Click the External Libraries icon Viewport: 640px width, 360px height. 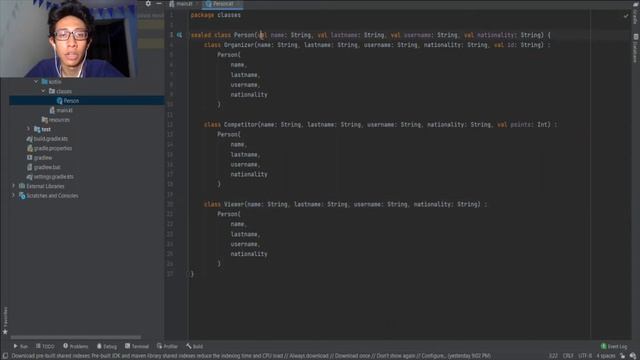[x=22, y=186]
